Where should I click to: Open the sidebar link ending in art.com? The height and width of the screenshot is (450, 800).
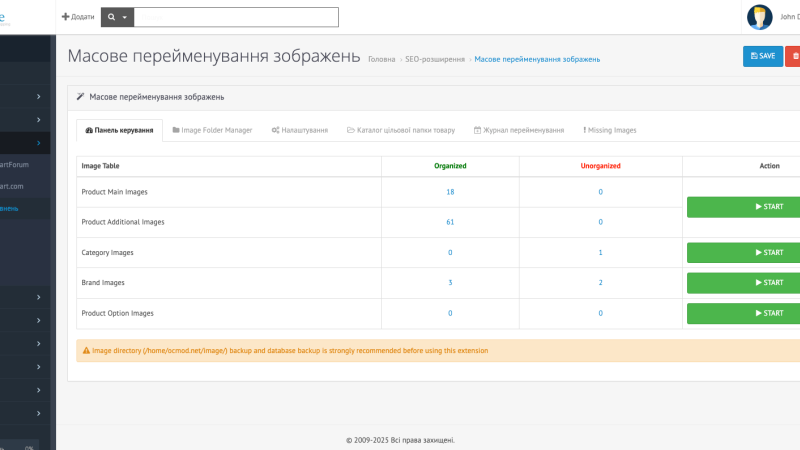pyautogui.click(x=12, y=186)
